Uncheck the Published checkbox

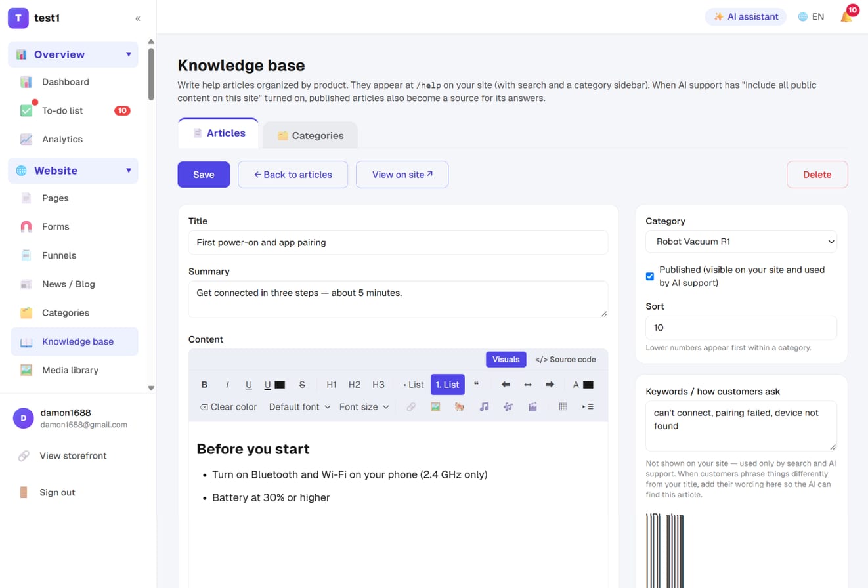650,276
